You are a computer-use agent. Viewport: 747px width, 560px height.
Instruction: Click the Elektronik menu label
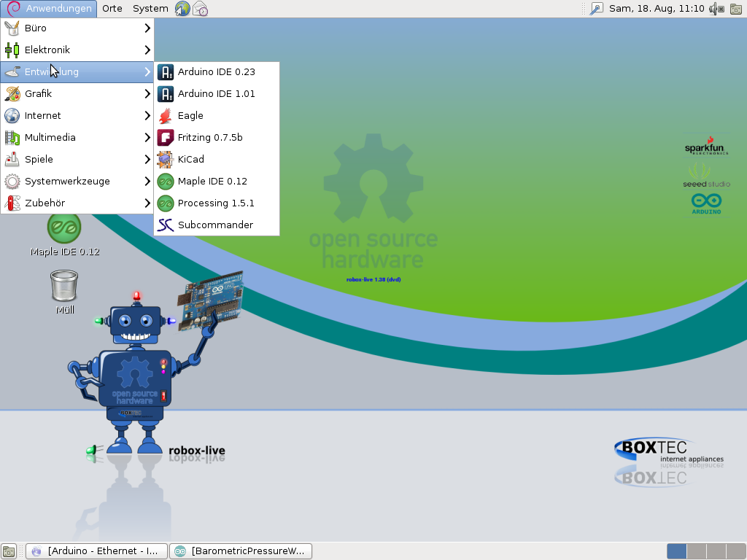coord(47,50)
